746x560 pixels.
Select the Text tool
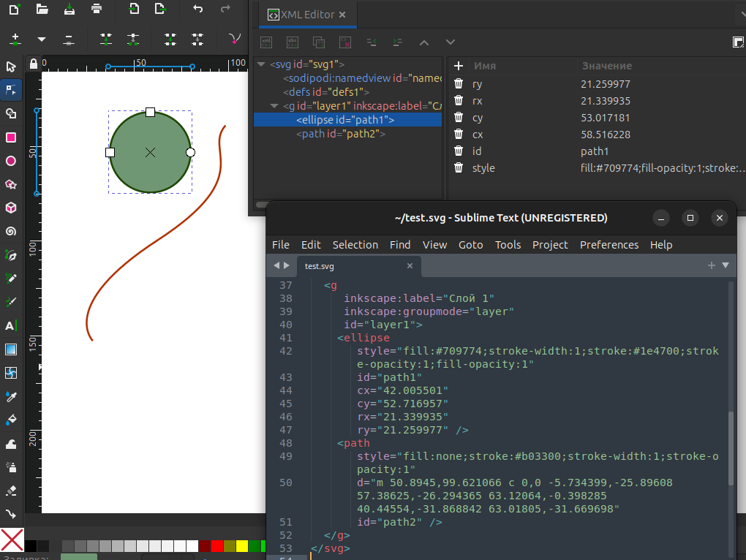11,326
